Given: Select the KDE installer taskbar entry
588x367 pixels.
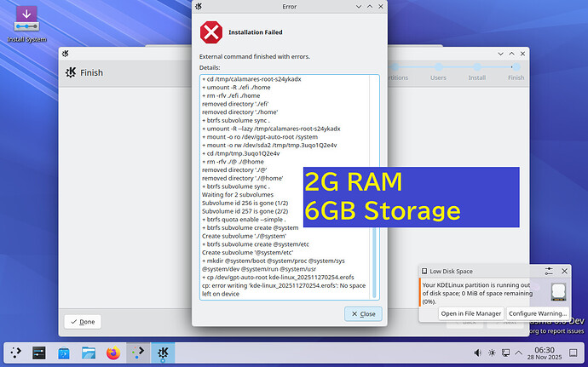Looking at the screenshot, I should 163,353.
